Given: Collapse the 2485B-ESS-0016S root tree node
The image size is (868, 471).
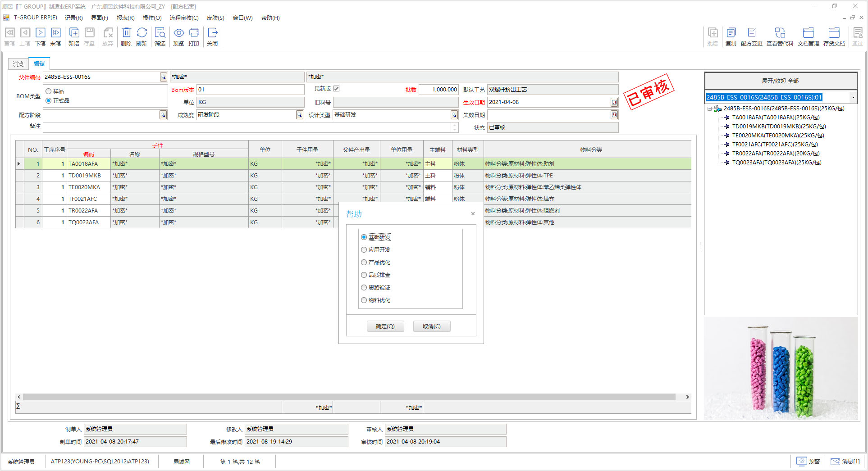Looking at the screenshot, I should pos(709,109).
